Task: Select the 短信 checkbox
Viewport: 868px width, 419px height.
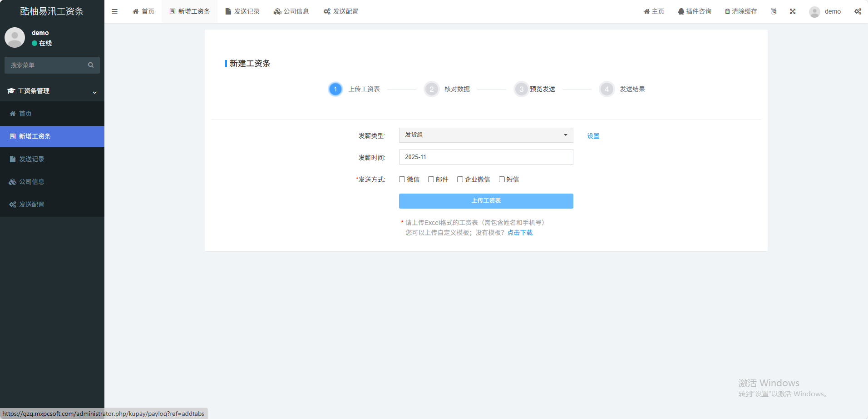Action: point(502,180)
